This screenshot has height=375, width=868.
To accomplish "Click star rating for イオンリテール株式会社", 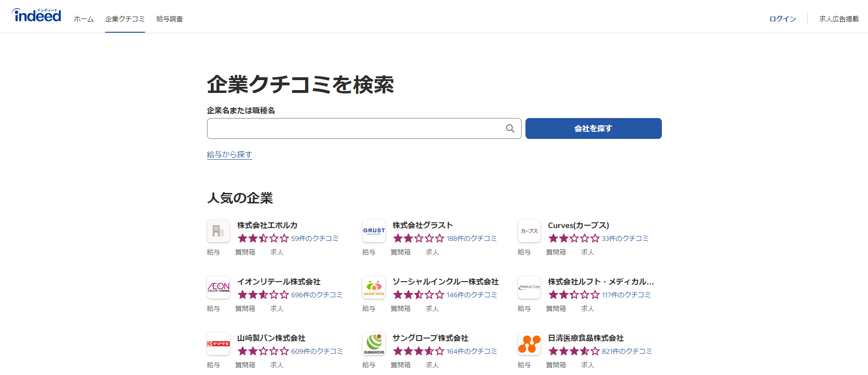I will [x=263, y=295].
